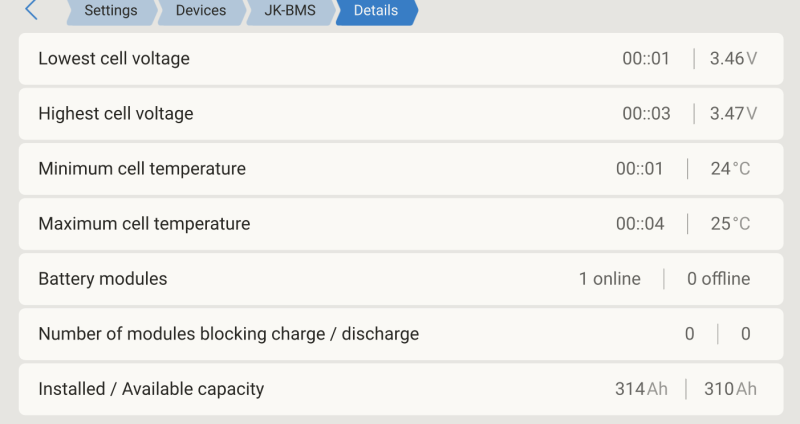Select the Details breadcrumb
Image resolution: width=800 pixels, height=424 pixels.
pyautogui.click(x=376, y=11)
